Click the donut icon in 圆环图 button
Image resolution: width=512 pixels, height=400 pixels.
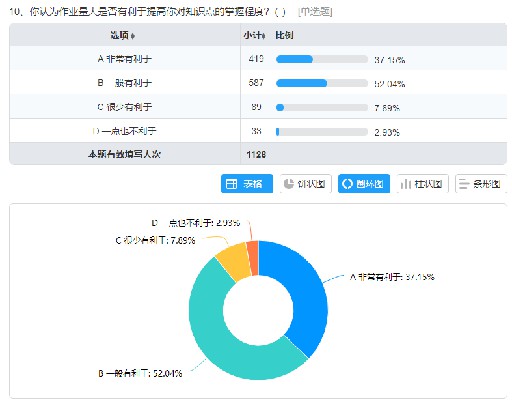point(347,184)
